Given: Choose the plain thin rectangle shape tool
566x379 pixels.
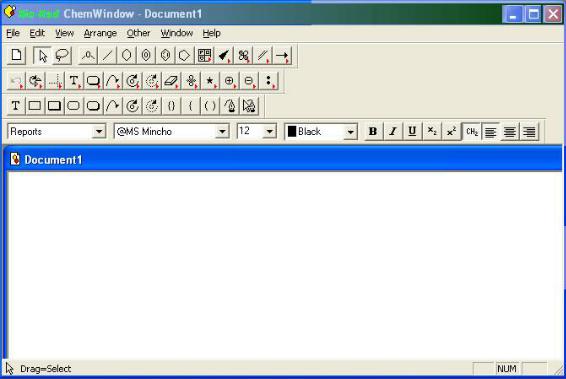Looking at the screenshot, I should point(35,106).
